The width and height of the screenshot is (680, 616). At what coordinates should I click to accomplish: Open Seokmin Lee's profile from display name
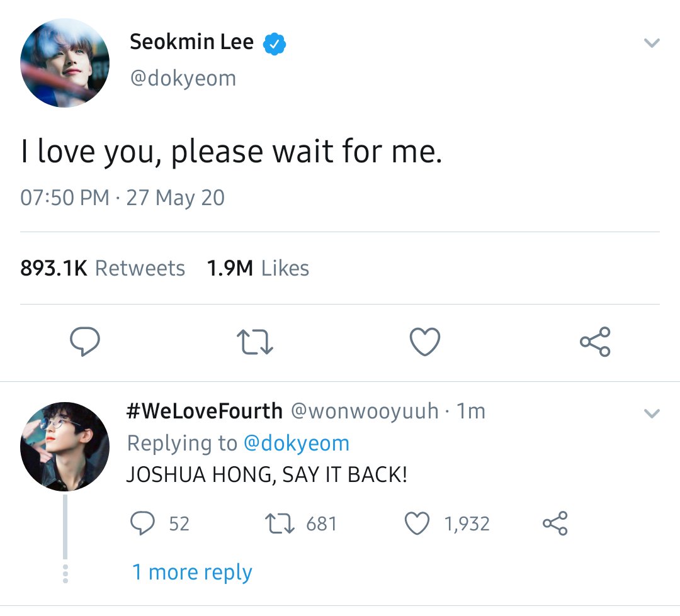[191, 42]
